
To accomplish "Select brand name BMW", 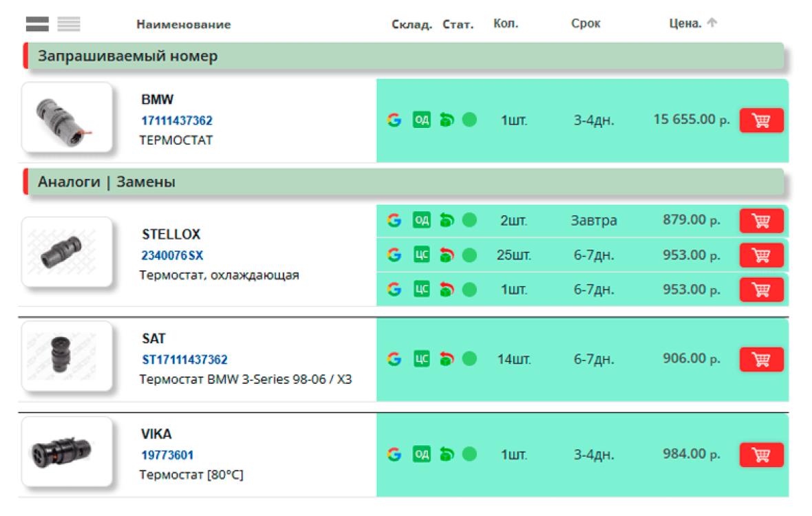I will [158, 99].
